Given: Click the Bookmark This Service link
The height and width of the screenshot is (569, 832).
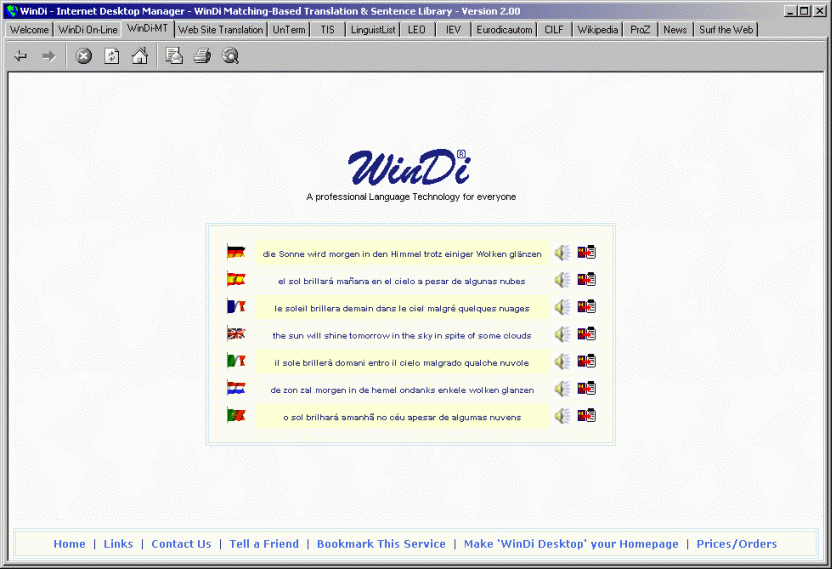Looking at the screenshot, I should click(381, 544).
